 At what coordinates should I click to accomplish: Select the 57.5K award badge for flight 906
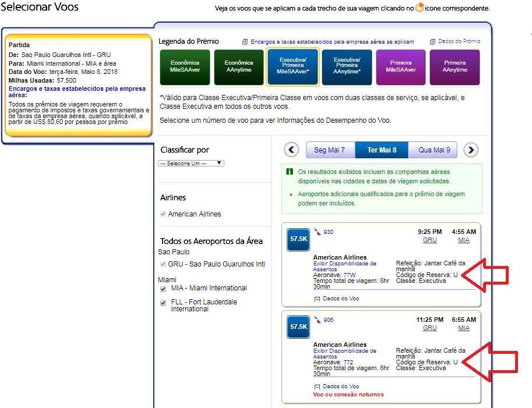pyautogui.click(x=298, y=327)
